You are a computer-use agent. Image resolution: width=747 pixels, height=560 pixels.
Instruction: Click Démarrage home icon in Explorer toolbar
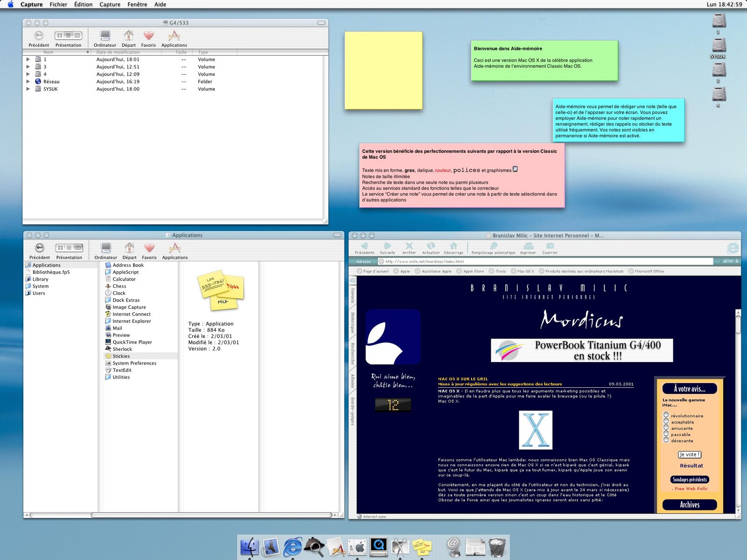453,248
